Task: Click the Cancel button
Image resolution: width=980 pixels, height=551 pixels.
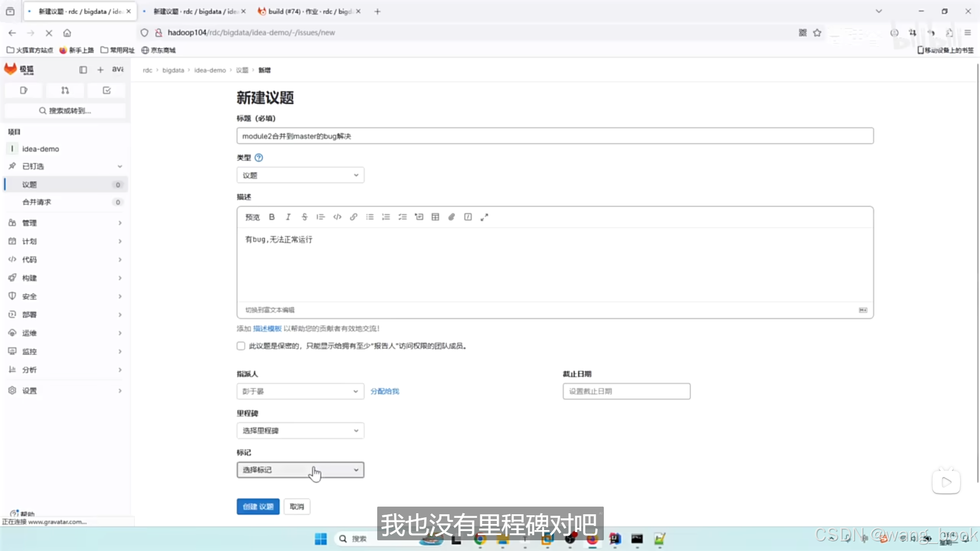Action: (297, 507)
